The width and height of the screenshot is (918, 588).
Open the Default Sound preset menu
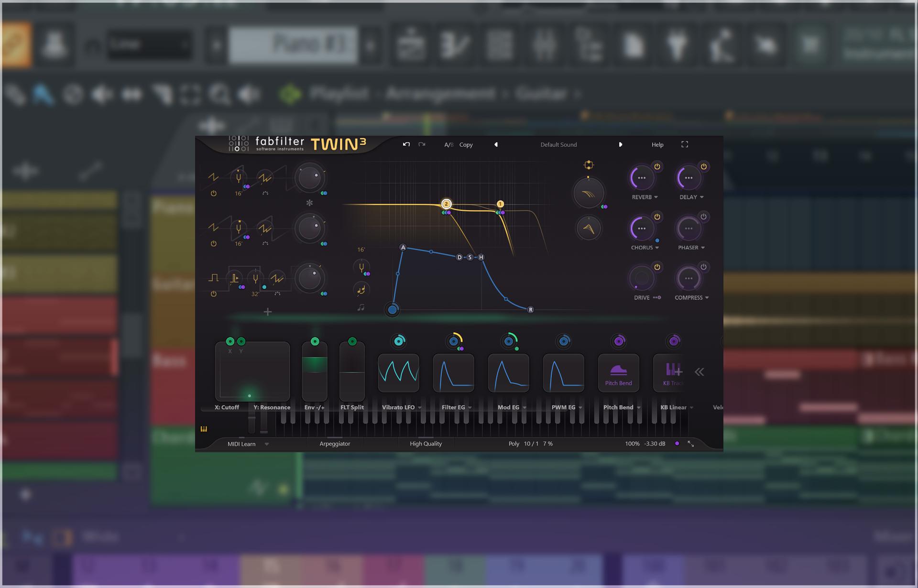coord(558,145)
